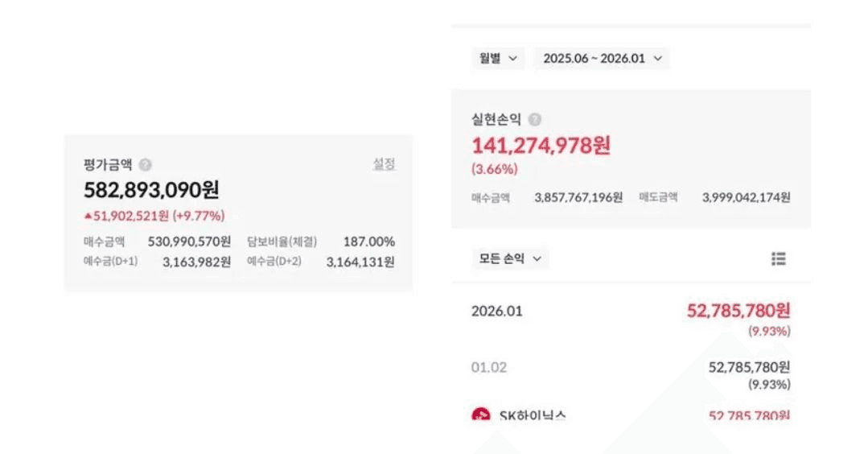Click the 매도금액 3,999,042,174원 value
This screenshot has height=454, width=868.
tap(746, 197)
